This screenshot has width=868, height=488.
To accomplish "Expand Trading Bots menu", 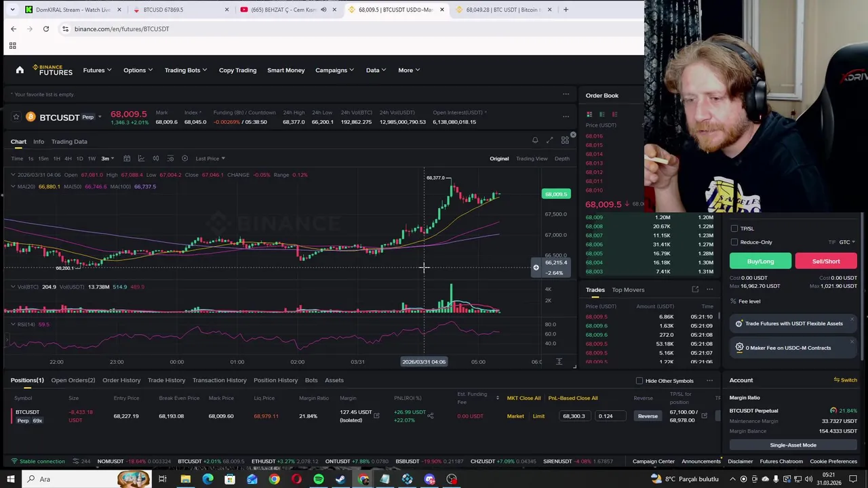I will 185,70.
